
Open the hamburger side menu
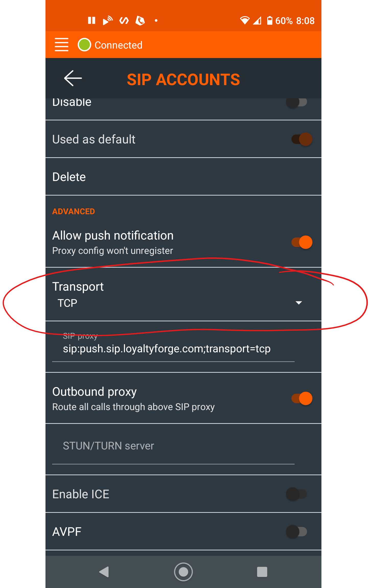[x=62, y=45]
